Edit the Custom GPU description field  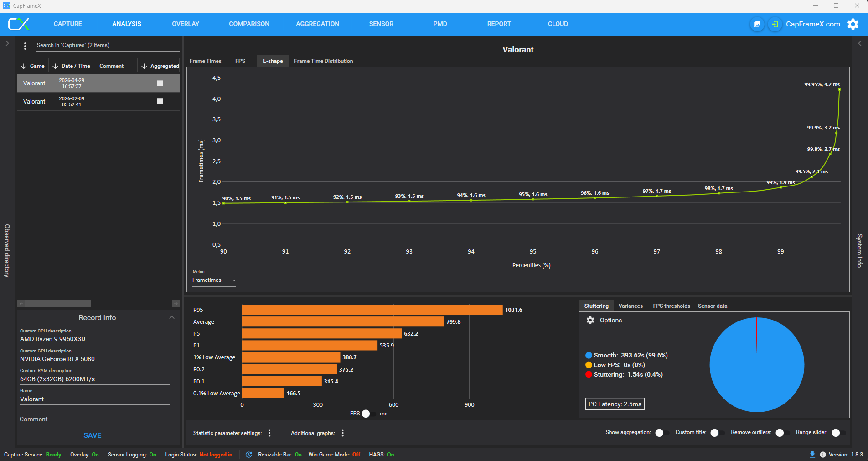click(95, 359)
